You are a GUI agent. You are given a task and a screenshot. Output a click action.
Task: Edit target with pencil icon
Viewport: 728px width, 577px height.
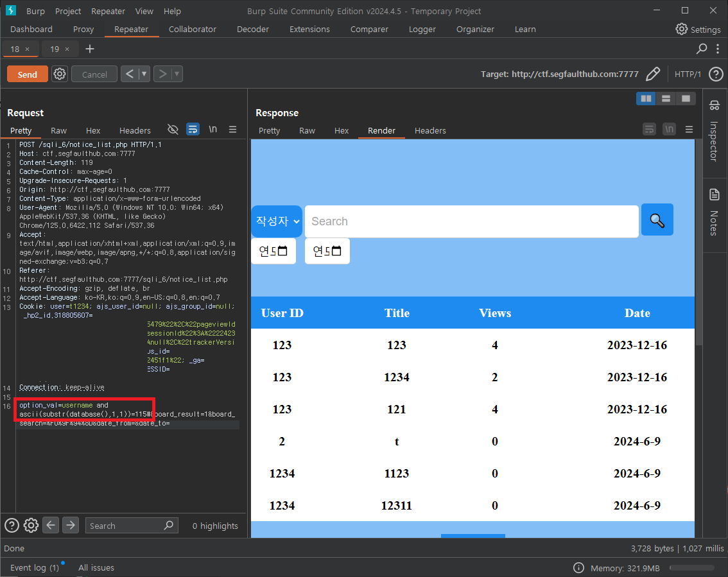(653, 74)
